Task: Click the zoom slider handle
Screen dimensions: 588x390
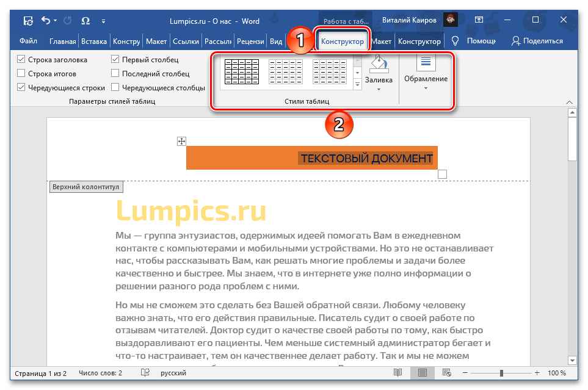Action: pos(501,373)
